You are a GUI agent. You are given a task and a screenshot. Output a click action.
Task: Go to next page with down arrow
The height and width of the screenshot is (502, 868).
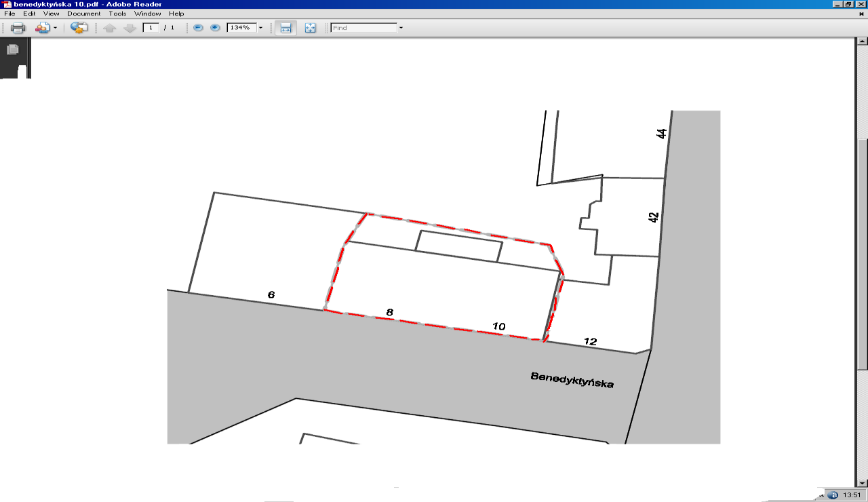pyautogui.click(x=130, y=28)
